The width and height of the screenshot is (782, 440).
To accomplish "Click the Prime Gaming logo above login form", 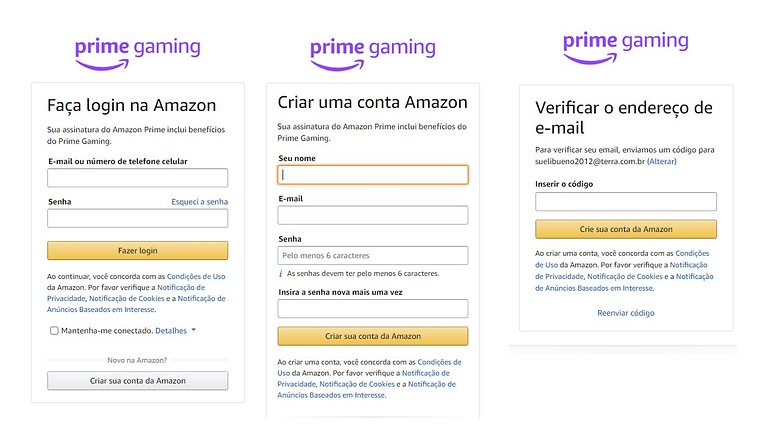I will pos(138,53).
